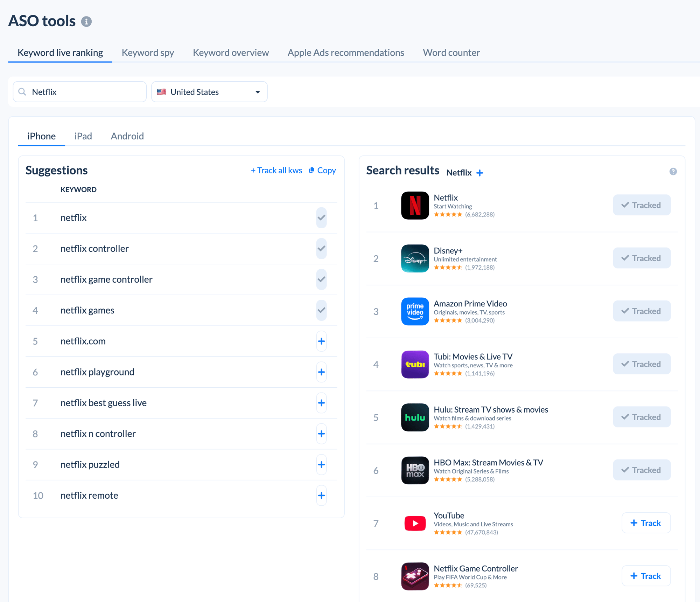Click the plus icon next to Netflix heading
The width and height of the screenshot is (700, 602).
(x=480, y=173)
